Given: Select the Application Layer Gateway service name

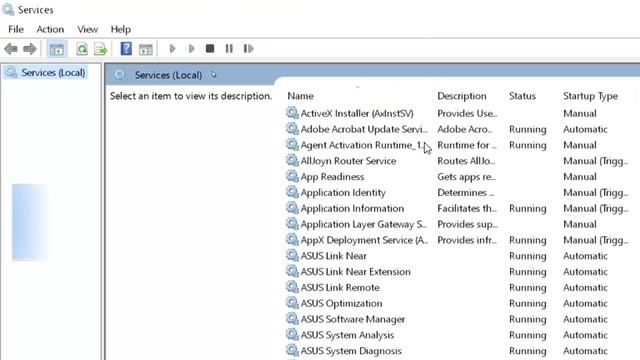Looking at the screenshot, I should click(x=364, y=224).
